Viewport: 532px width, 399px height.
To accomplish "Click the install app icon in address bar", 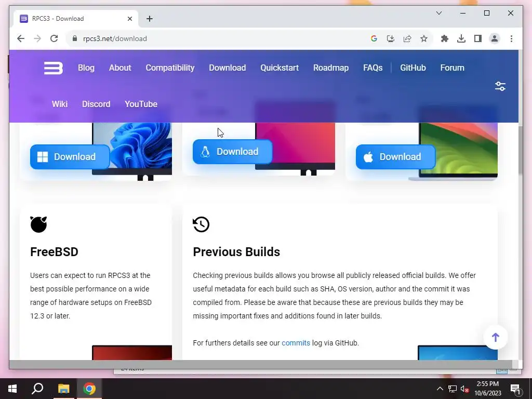I will click(391, 38).
